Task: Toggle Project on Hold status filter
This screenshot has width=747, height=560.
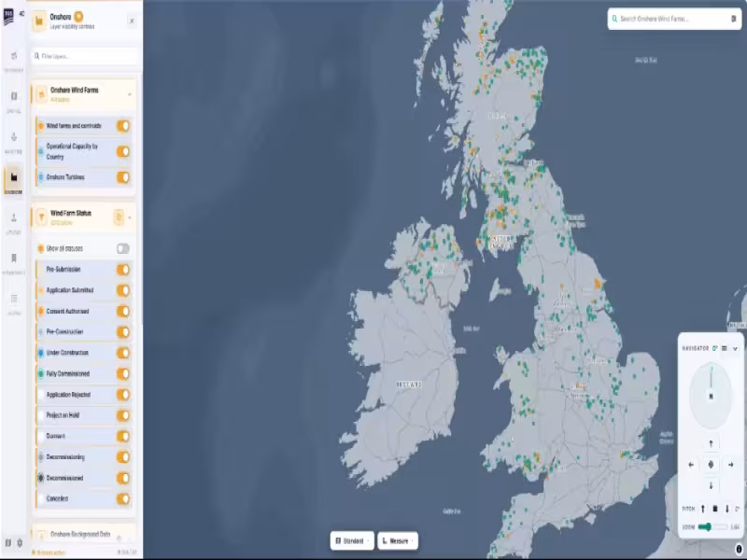Action: click(x=123, y=415)
